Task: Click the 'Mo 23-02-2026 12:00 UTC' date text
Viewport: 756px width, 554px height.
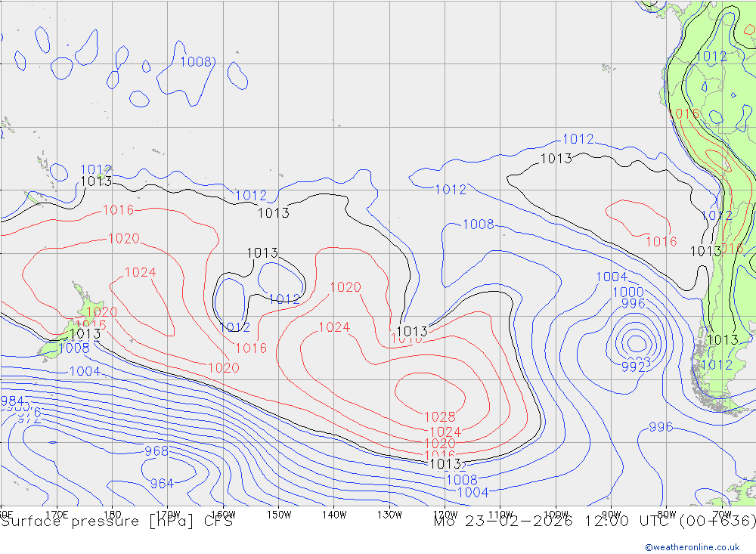Action: coord(553,522)
